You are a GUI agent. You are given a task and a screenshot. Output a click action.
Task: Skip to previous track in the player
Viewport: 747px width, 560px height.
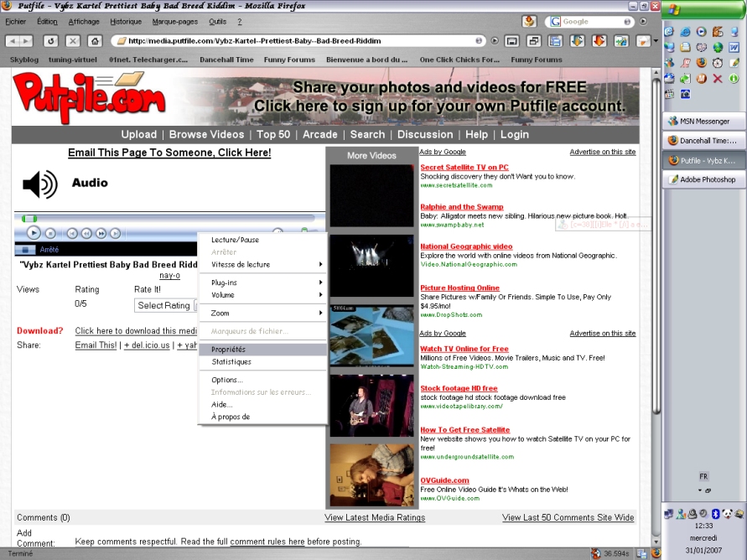pos(72,233)
